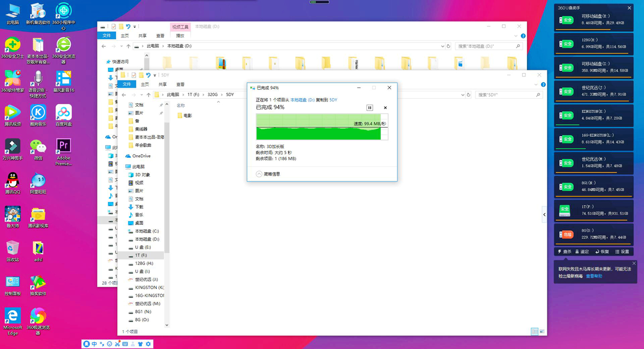
Task: Open the 暴风影音16 desktop icon
Action: (x=63, y=82)
